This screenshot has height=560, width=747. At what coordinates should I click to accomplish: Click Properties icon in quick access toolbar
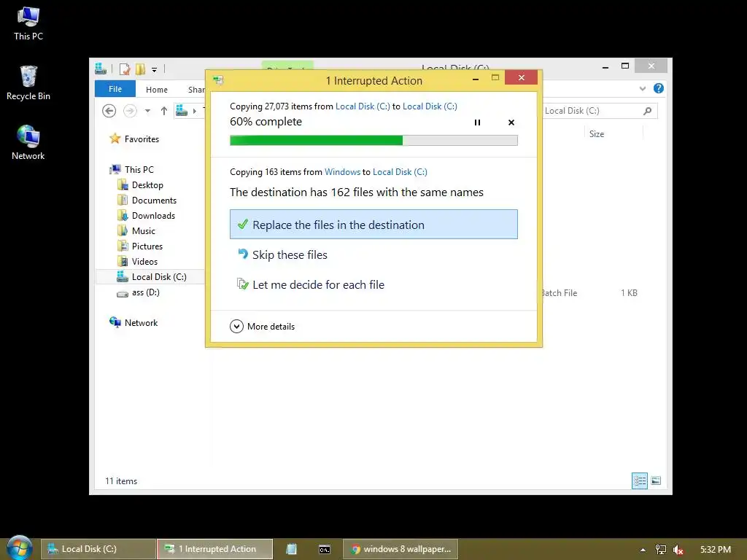(125, 69)
